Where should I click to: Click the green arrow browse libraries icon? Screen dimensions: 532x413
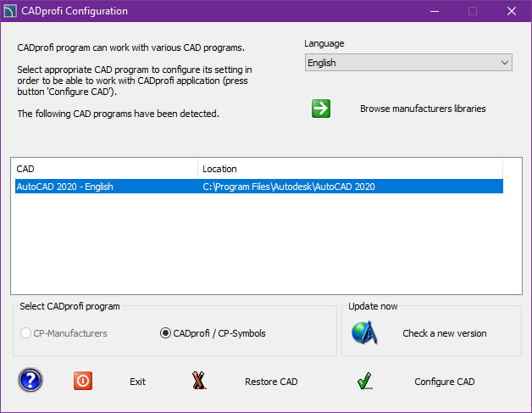click(x=320, y=109)
